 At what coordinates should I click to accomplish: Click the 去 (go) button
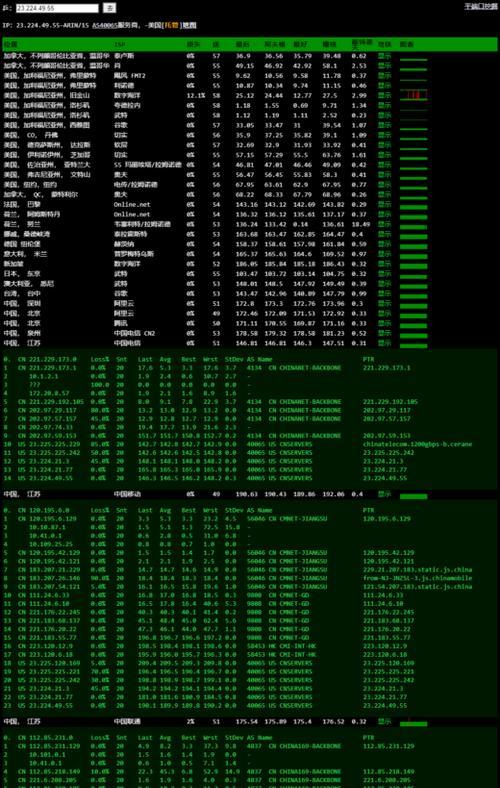[110, 8]
